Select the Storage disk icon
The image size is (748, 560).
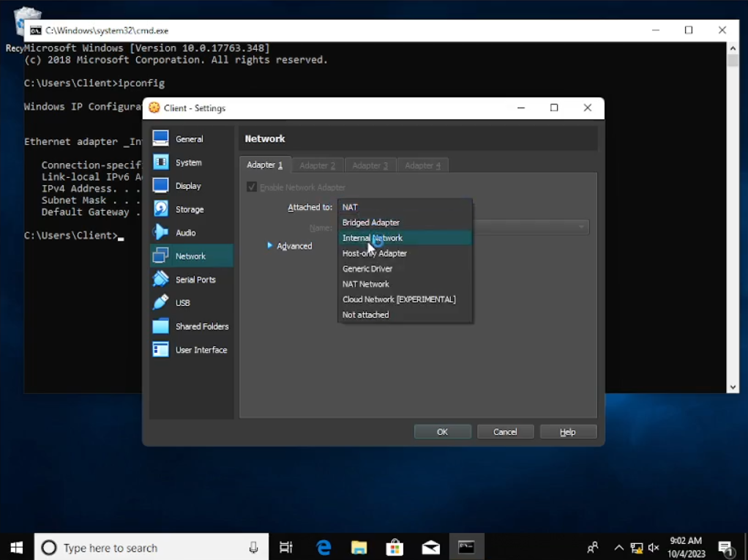pos(160,209)
